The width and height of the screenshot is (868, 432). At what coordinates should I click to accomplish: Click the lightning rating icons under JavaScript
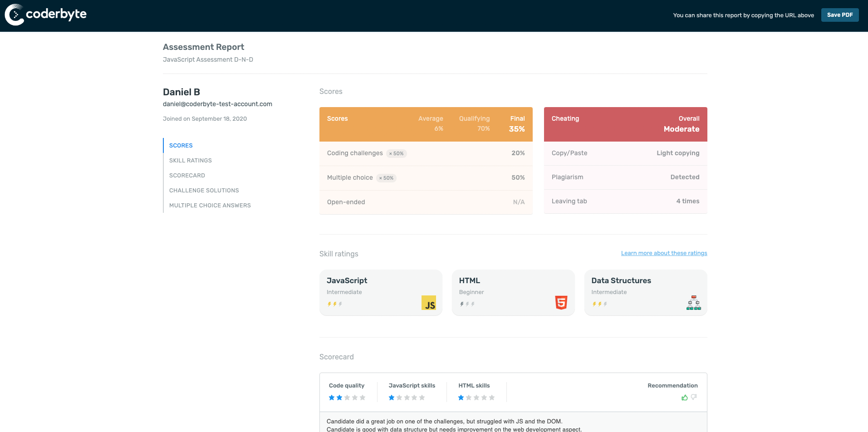tap(335, 304)
